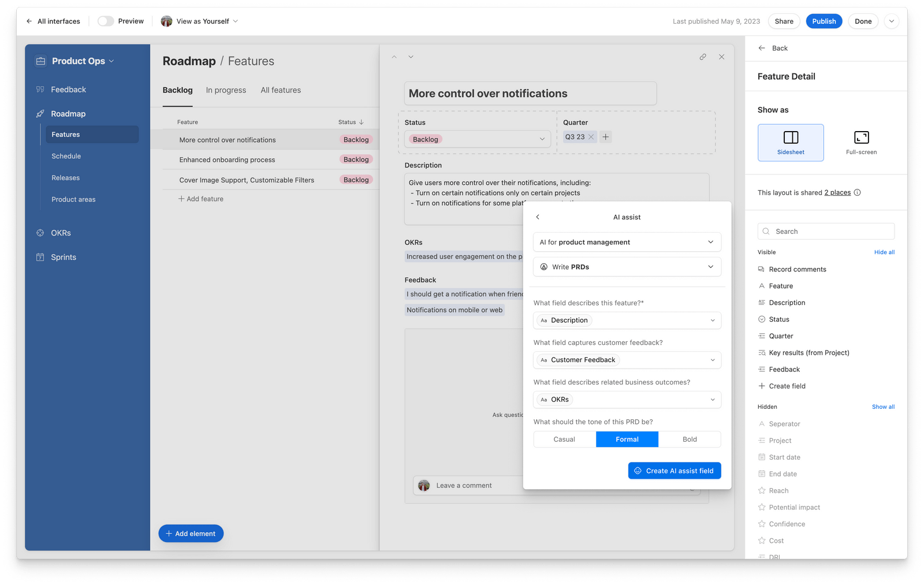
Task: Click the search magnifier in the Feature Detail panel
Action: point(766,231)
